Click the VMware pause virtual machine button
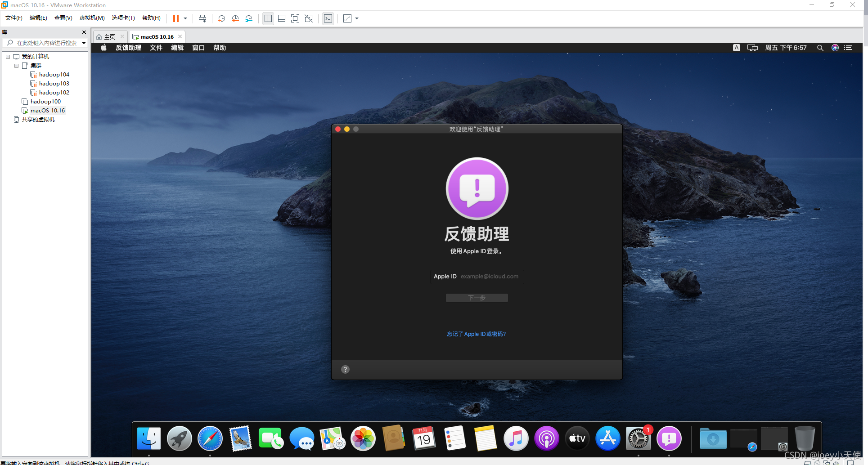This screenshot has width=868, height=465. (x=176, y=18)
